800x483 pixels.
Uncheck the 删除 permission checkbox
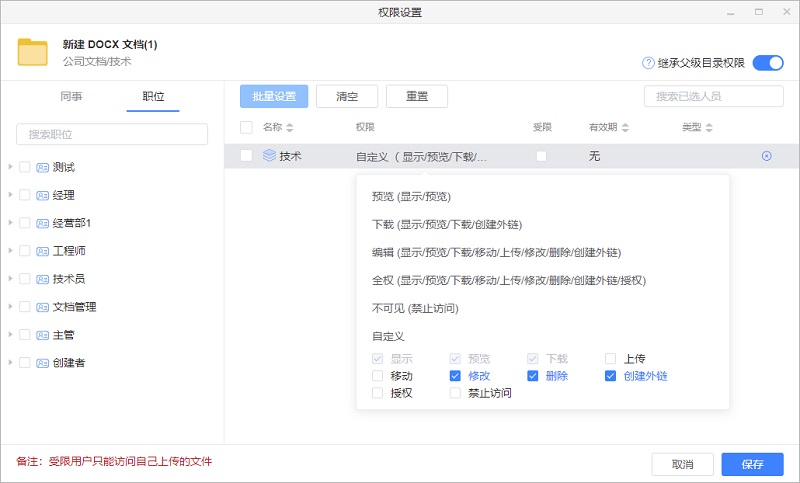533,376
